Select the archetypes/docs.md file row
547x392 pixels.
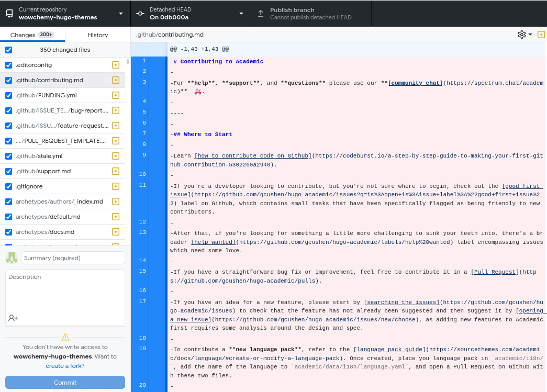(62, 232)
